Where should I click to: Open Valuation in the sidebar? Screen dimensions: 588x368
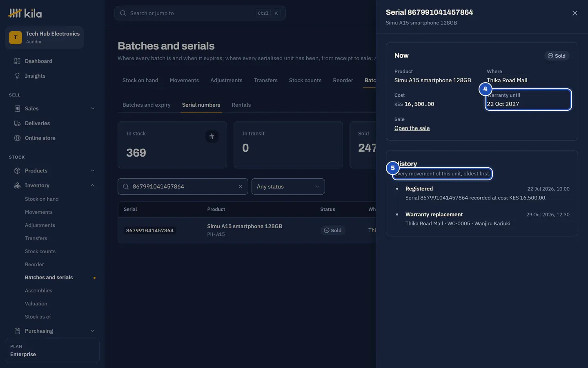tap(36, 304)
